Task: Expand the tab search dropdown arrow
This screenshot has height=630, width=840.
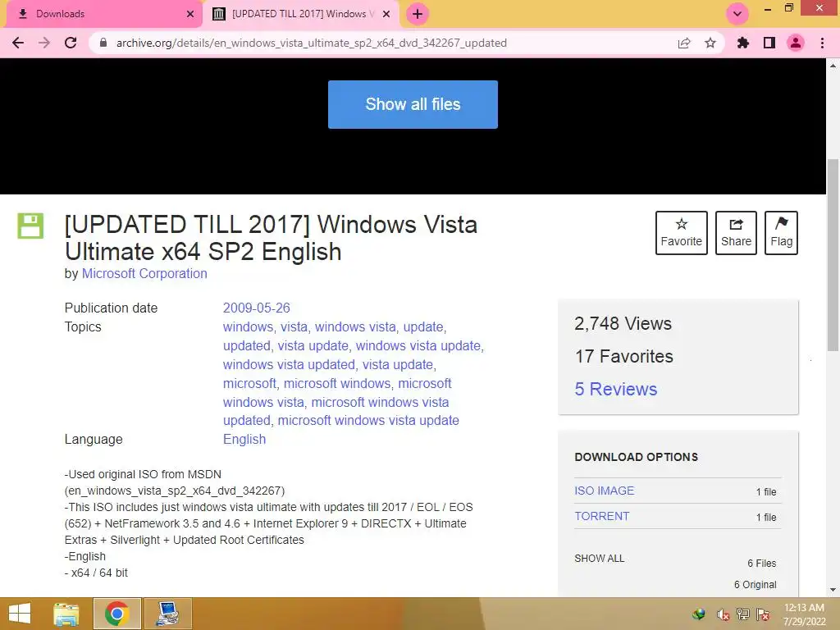Action: (737, 14)
